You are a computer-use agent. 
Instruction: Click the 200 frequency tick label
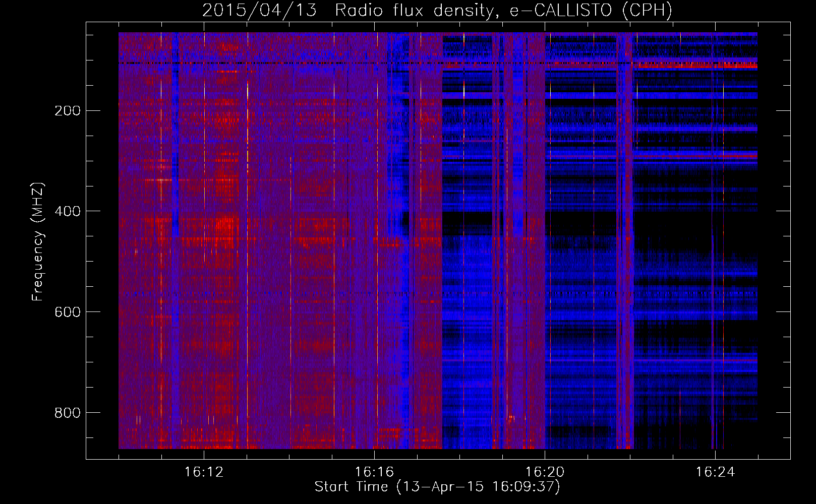68,111
